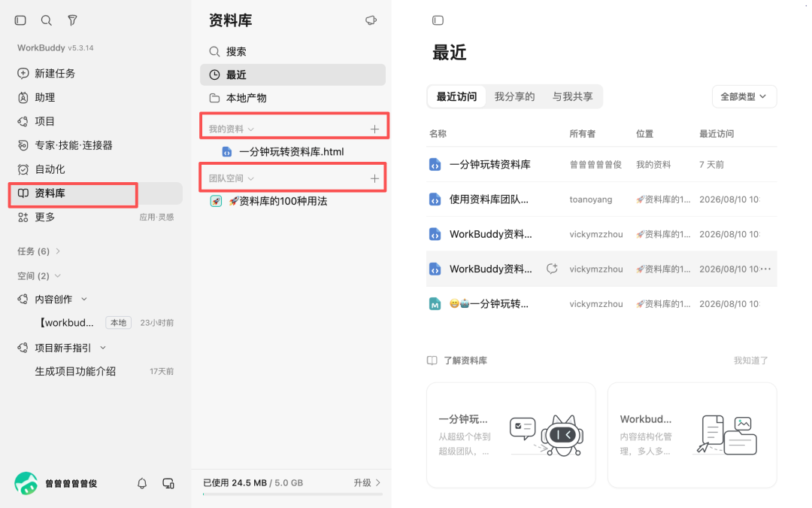This screenshot has width=812, height=508.
Task: Open the 全部类型 filter dropdown
Action: 744,96
